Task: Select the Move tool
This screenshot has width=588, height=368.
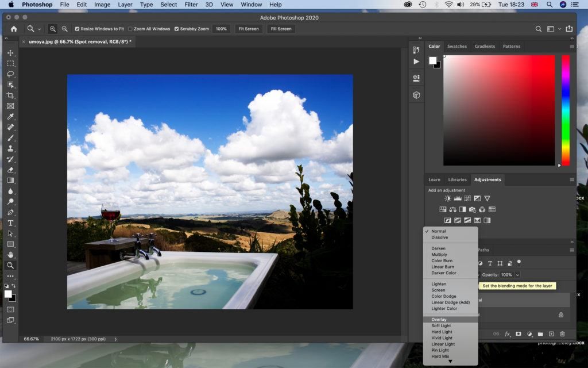Action: point(10,53)
